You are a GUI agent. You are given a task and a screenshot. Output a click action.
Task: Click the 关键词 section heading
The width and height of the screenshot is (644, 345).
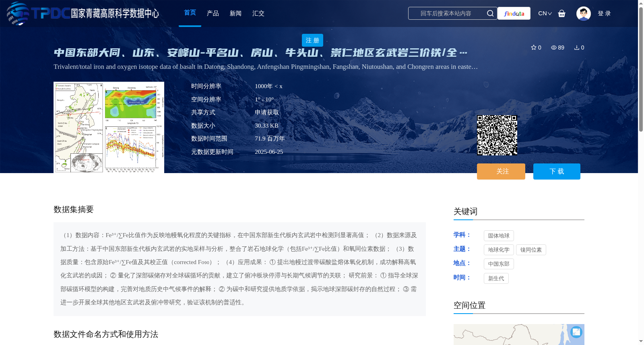coord(465,211)
